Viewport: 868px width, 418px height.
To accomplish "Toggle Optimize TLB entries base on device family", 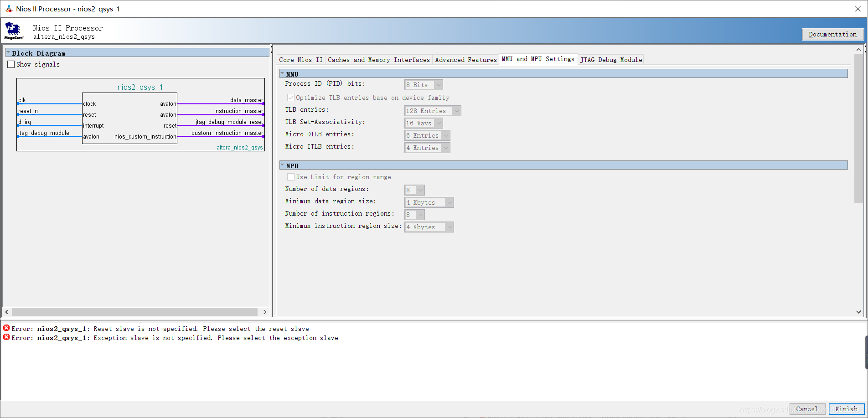I will [x=291, y=98].
